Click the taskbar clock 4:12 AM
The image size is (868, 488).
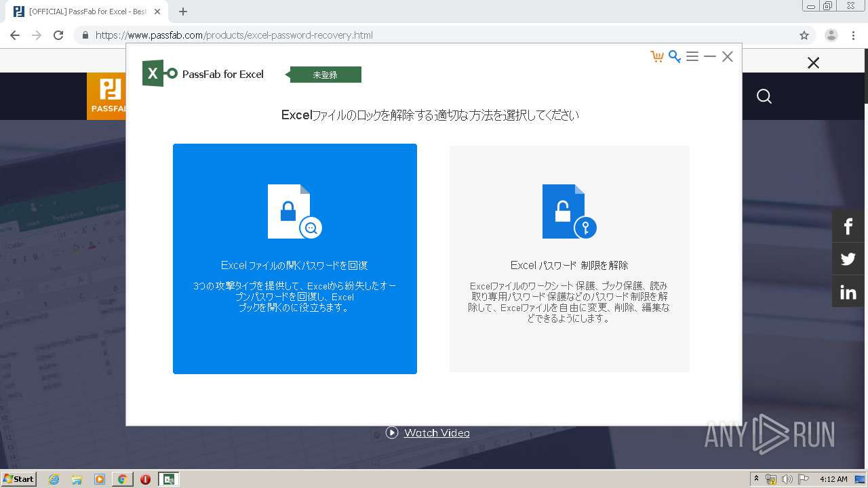(x=833, y=479)
